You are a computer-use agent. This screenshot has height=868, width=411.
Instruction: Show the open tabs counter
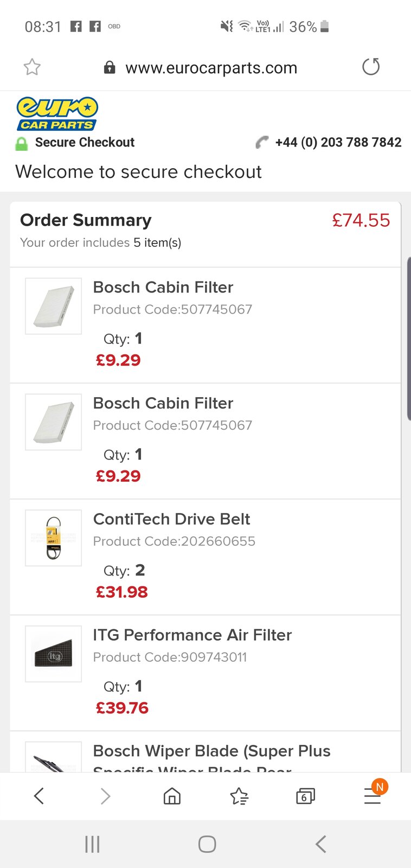click(x=305, y=796)
